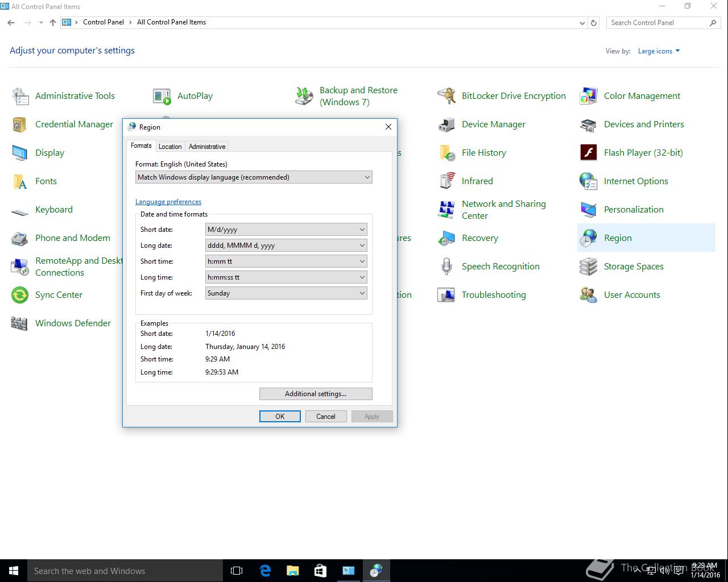Open User Accounts icon
This screenshot has height=582, width=728.
tap(589, 295)
